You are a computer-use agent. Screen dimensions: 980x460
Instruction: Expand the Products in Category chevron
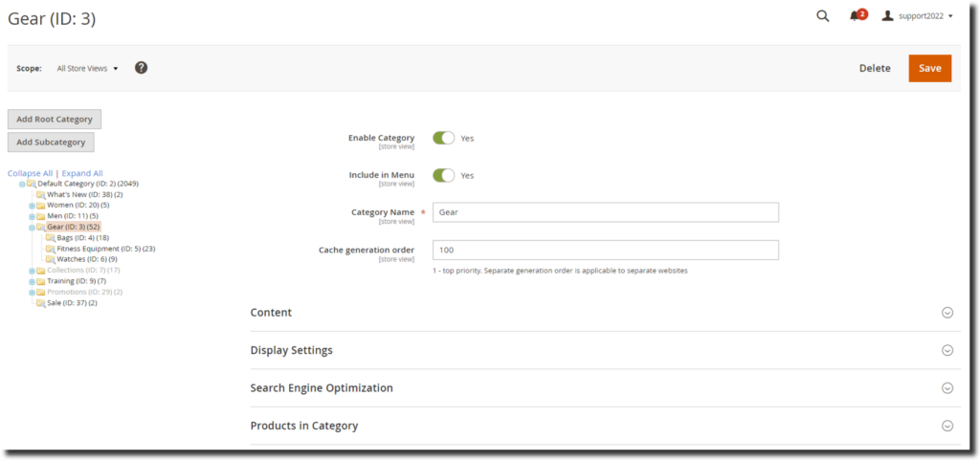point(947,426)
